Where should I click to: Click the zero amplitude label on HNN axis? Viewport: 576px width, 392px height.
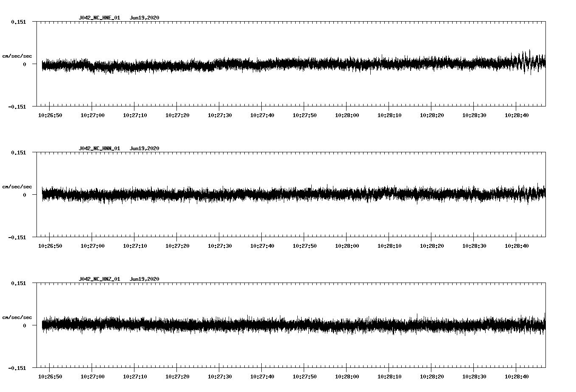[x=25, y=195]
